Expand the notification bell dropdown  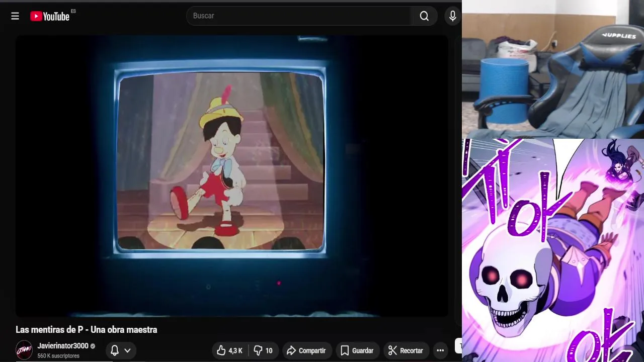coord(121,350)
